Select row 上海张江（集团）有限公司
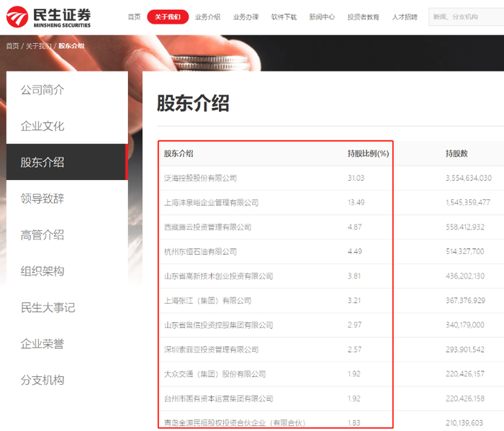The width and height of the screenshot is (504, 431). click(330, 301)
